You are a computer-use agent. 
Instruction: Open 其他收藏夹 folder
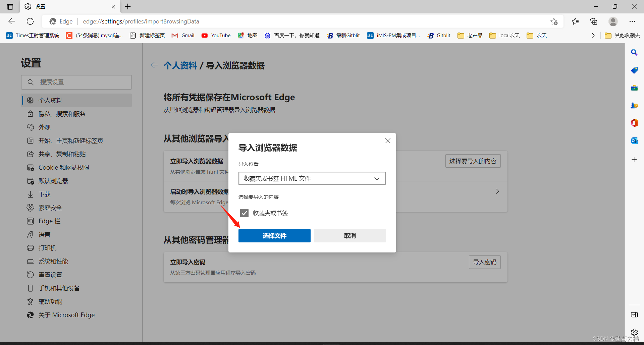click(x=622, y=36)
